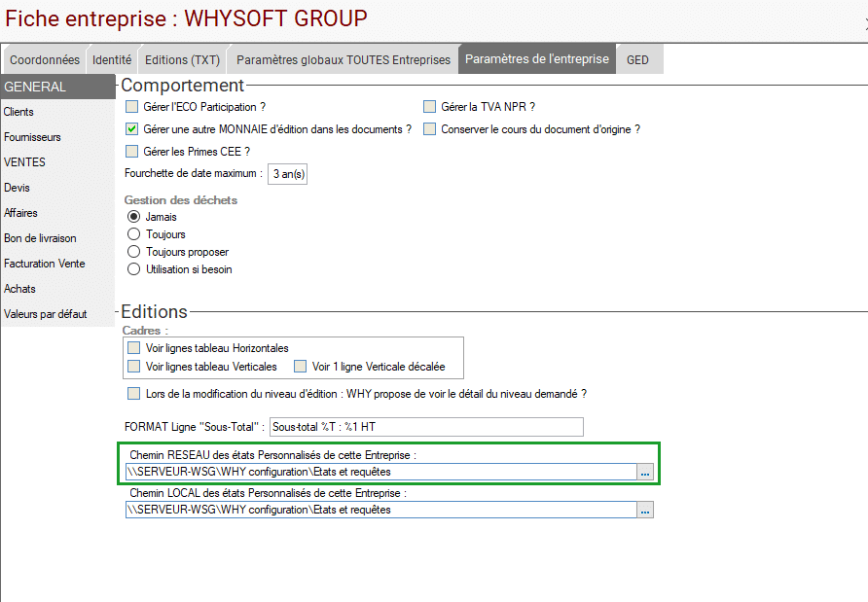The width and height of the screenshot is (868, 602).
Task: Open the Devis settings section
Action: click(x=57, y=188)
